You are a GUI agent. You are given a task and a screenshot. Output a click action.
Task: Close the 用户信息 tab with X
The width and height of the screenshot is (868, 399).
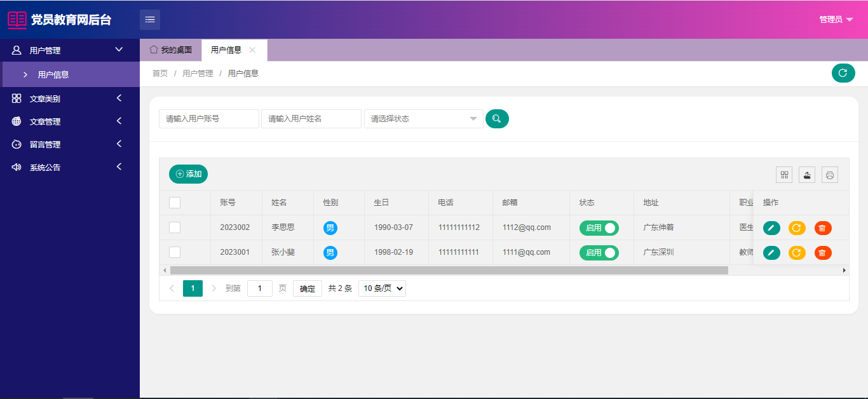click(x=252, y=50)
